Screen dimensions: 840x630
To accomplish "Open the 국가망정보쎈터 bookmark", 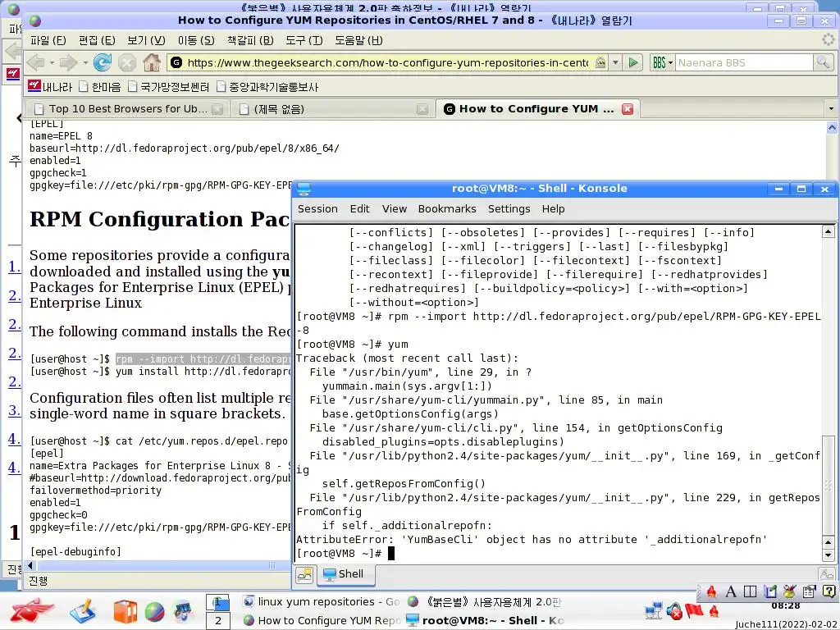I will click(168, 86).
